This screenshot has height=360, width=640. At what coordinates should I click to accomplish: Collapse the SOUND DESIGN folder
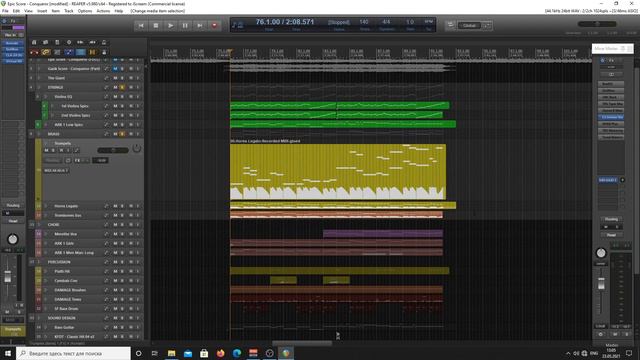coord(39,318)
